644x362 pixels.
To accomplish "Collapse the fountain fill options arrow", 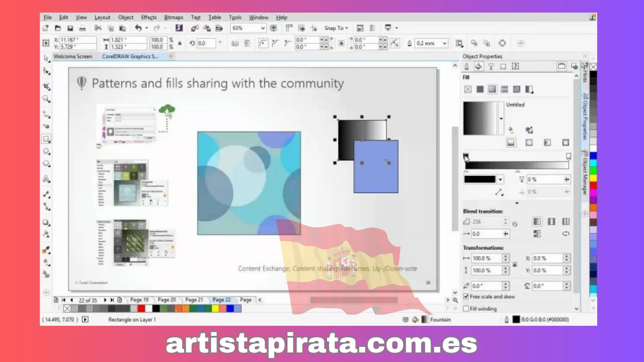I will (x=517, y=203).
